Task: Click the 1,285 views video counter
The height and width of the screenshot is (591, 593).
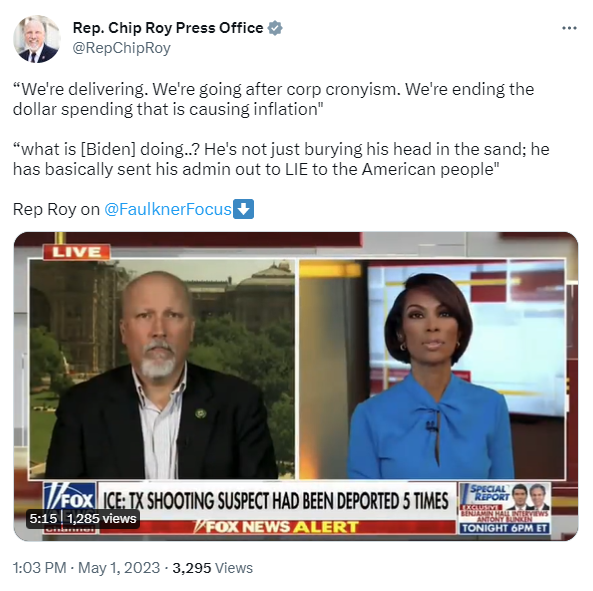Action: (101, 518)
